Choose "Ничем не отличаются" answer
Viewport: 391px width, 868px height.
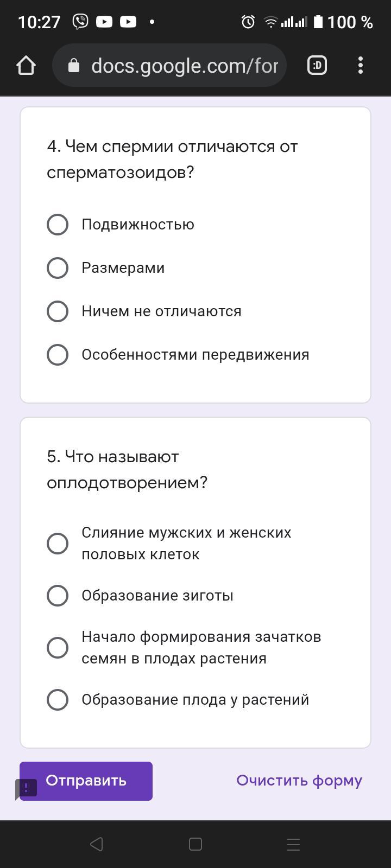click(x=58, y=311)
